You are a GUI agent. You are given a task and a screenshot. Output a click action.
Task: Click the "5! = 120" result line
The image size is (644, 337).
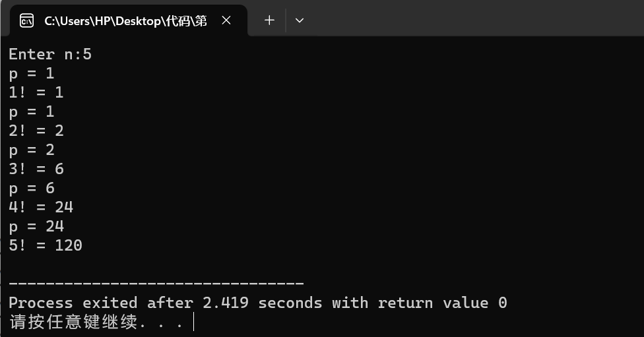46,245
